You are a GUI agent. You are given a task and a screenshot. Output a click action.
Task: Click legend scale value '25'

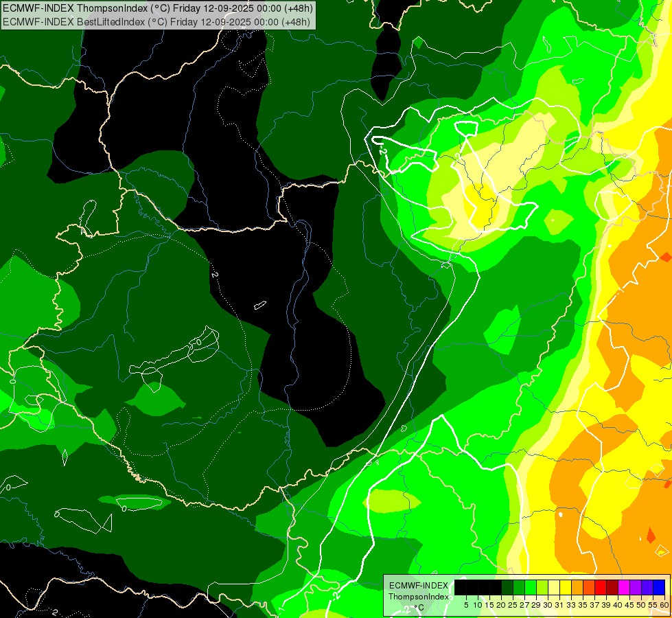coord(513,605)
